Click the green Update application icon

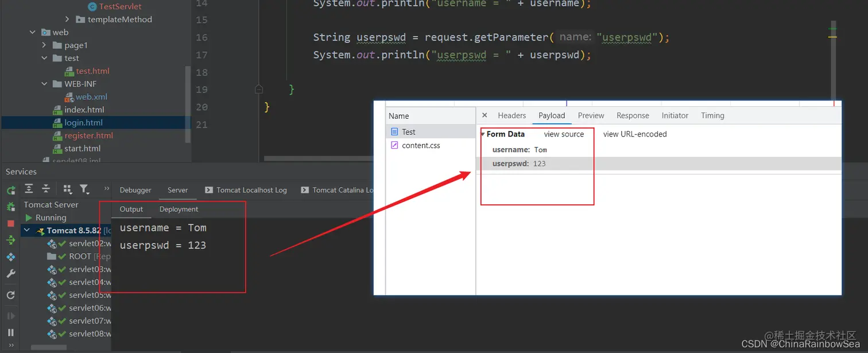coord(10,240)
